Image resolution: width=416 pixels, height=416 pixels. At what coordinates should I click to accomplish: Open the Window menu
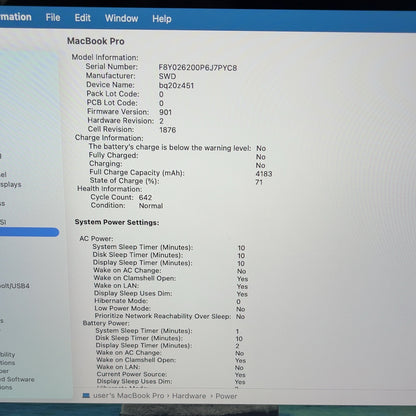121,18
